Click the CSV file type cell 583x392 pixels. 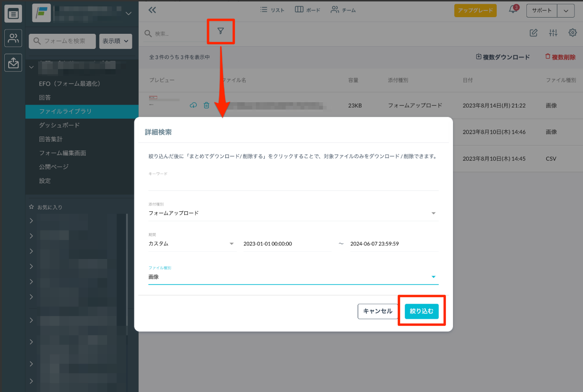point(551,159)
